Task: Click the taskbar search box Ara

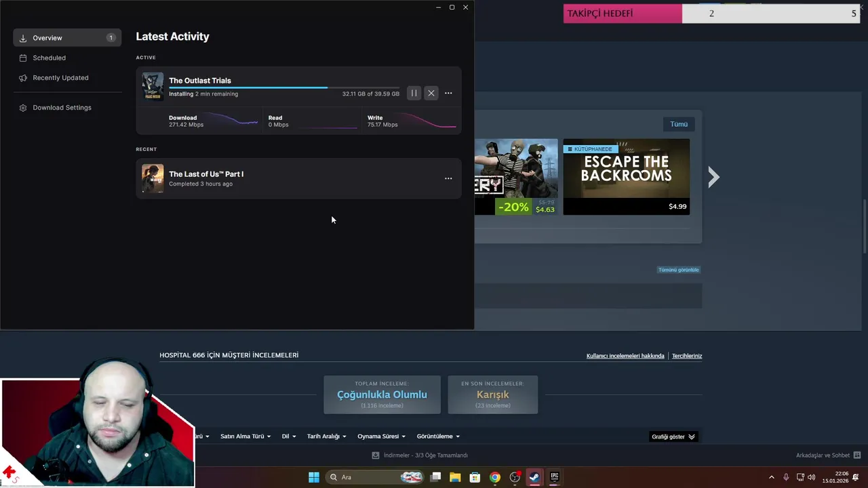Action: coord(375,477)
